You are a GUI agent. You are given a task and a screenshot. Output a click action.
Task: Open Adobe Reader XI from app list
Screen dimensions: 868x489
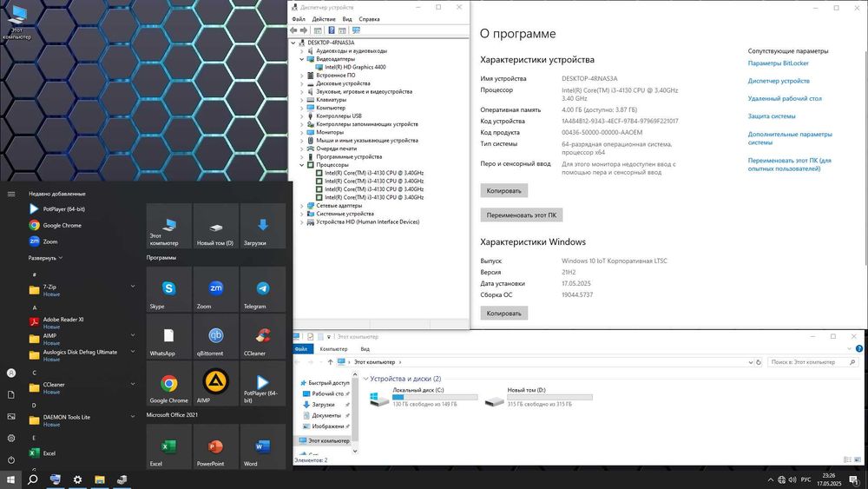(56, 322)
